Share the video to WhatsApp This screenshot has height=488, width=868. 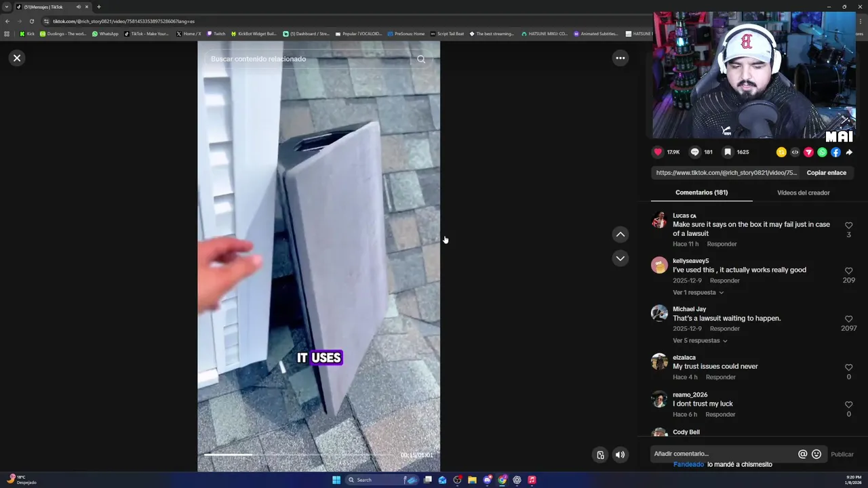coord(822,152)
